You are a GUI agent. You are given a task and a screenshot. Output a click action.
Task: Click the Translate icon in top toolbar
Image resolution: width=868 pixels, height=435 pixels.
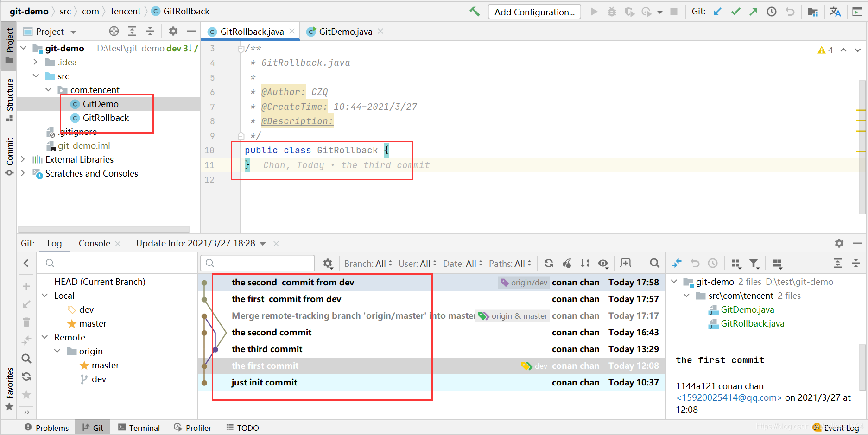pyautogui.click(x=835, y=12)
